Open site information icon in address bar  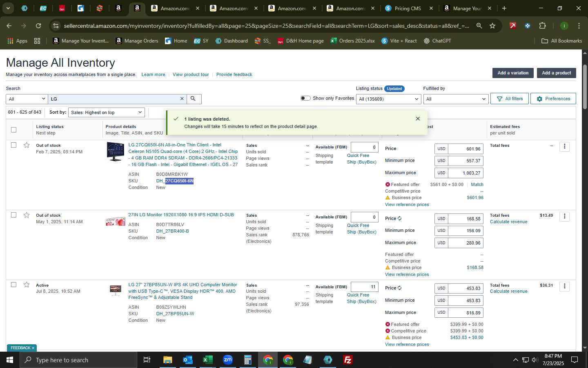point(56,26)
